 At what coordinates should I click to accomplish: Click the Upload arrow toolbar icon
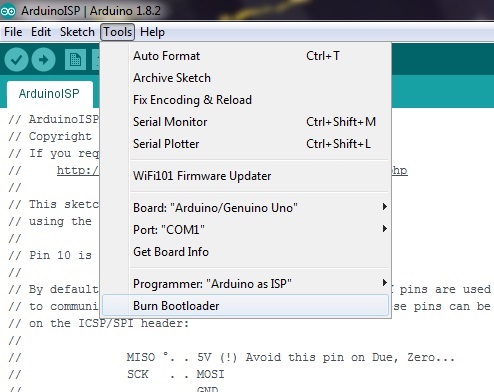point(43,60)
